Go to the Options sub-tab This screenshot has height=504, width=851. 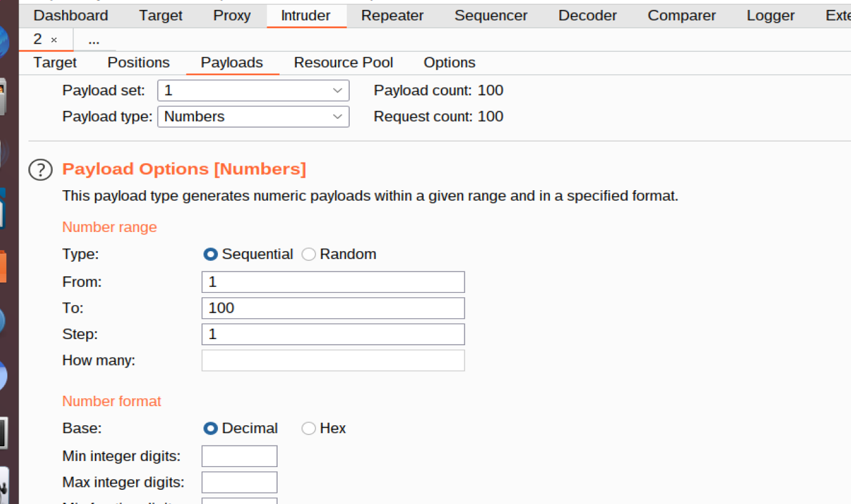[x=450, y=63]
